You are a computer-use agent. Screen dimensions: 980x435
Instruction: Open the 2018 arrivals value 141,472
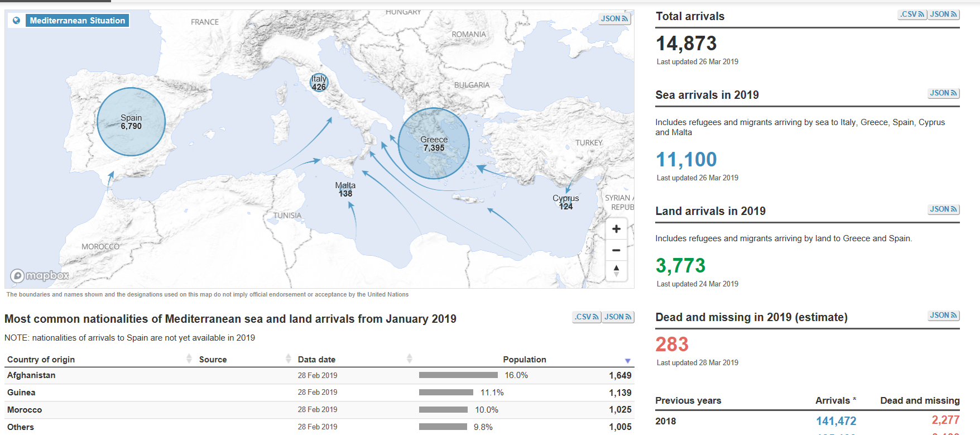pos(836,421)
